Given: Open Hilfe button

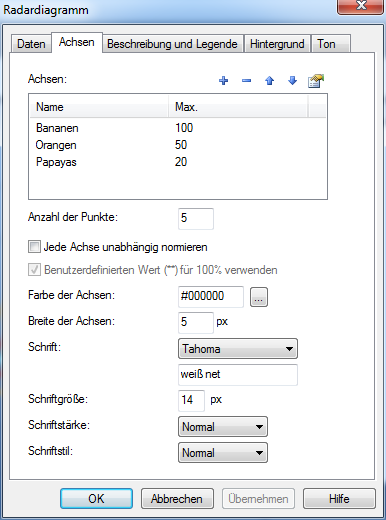Looking at the screenshot, I should pyautogui.click(x=339, y=498).
